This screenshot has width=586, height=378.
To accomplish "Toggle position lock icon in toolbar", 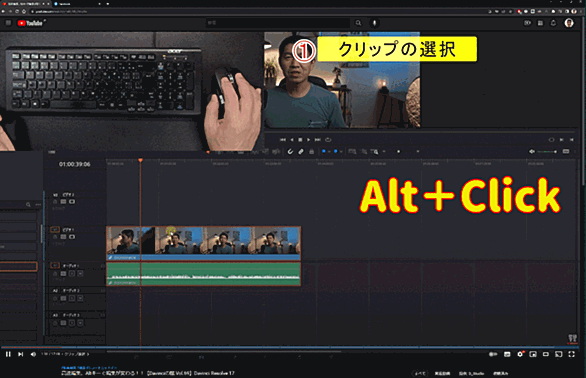I will point(311,151).
